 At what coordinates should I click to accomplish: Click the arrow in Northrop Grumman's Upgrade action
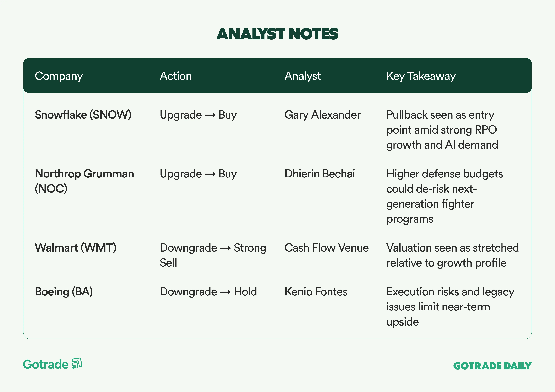coord(210,174)
